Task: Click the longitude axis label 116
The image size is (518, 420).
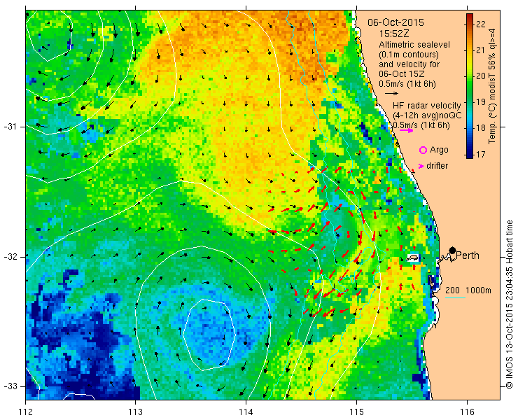Action: [x=467, y=412]
